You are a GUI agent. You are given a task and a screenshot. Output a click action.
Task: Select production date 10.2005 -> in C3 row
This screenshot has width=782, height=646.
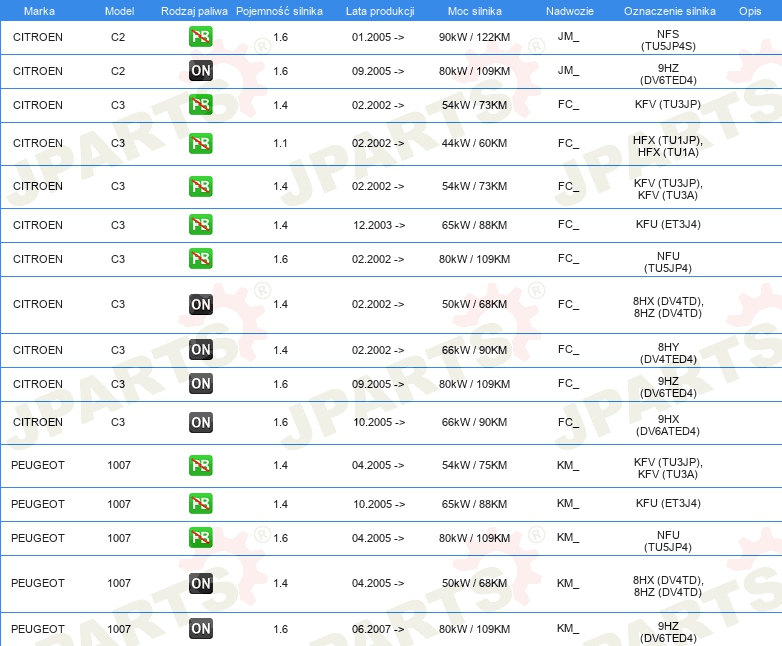pyautogui.click(x=379, y=422)
